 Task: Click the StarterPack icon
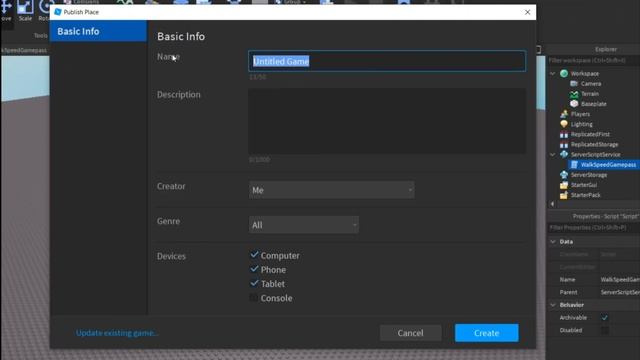564,195
